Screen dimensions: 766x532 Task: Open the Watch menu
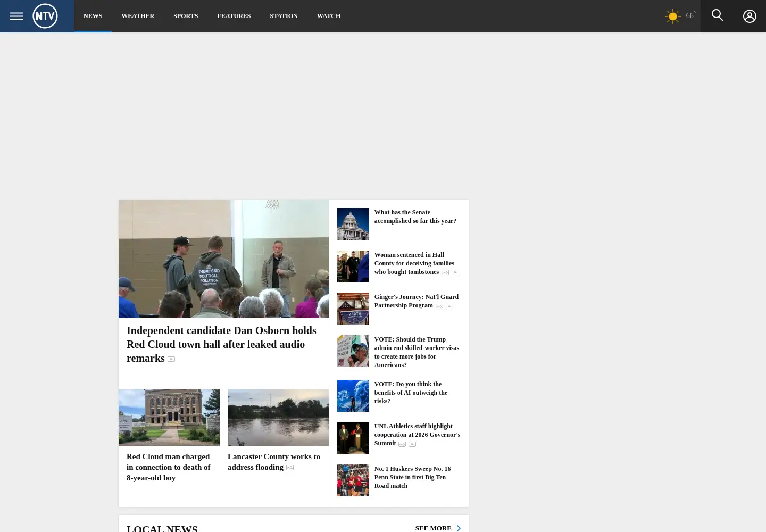tap(329, 16)
